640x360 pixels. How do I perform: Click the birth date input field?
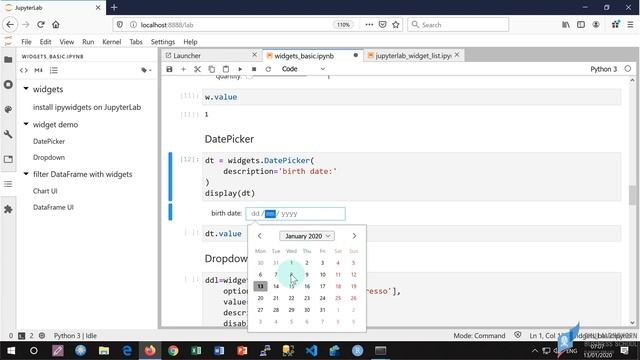[295, 213]
